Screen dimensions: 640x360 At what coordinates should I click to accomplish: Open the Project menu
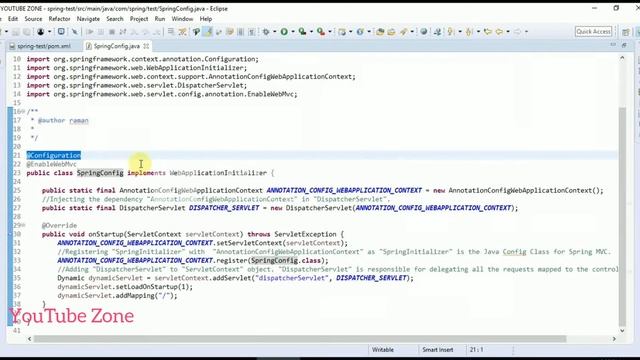point(139,19)
